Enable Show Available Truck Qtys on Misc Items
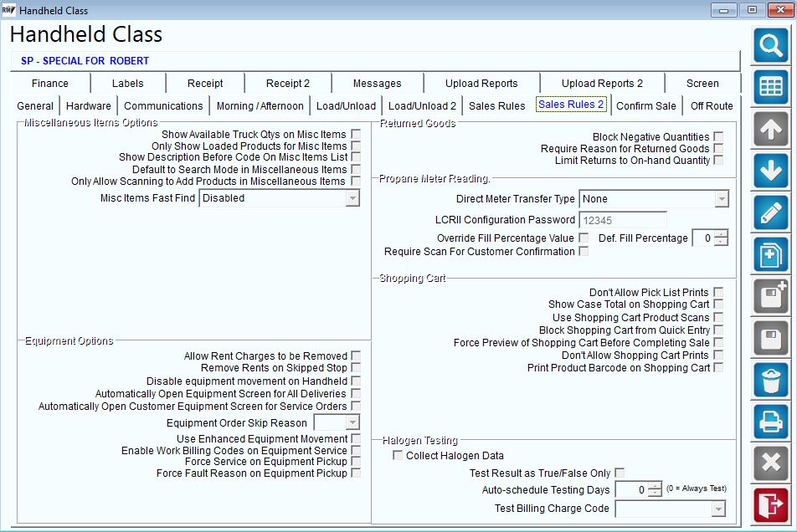Image resolution: width=797 pixels, height=532 pixels. coord(356,134)
